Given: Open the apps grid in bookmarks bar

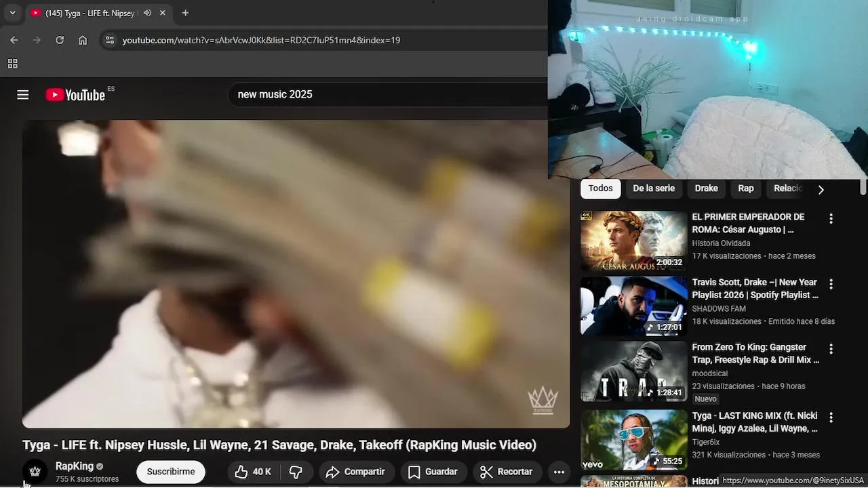Looking at the screenshot, I should [x=12, y=64].
